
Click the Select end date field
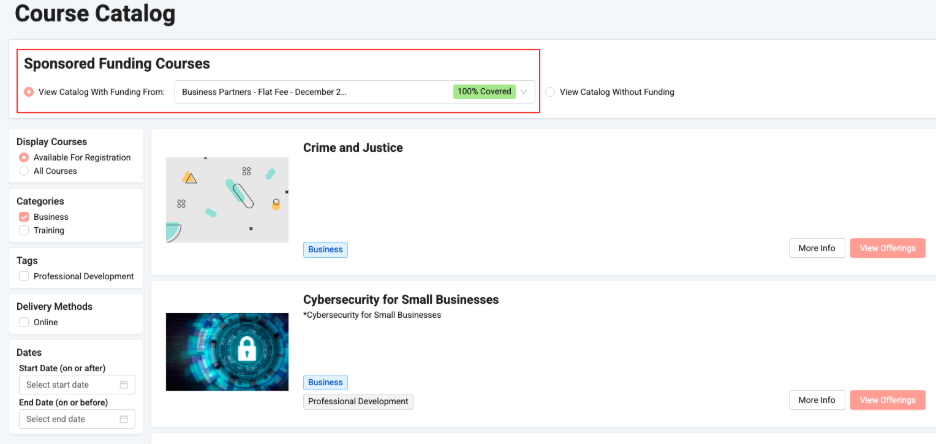(x=77, y=419)
